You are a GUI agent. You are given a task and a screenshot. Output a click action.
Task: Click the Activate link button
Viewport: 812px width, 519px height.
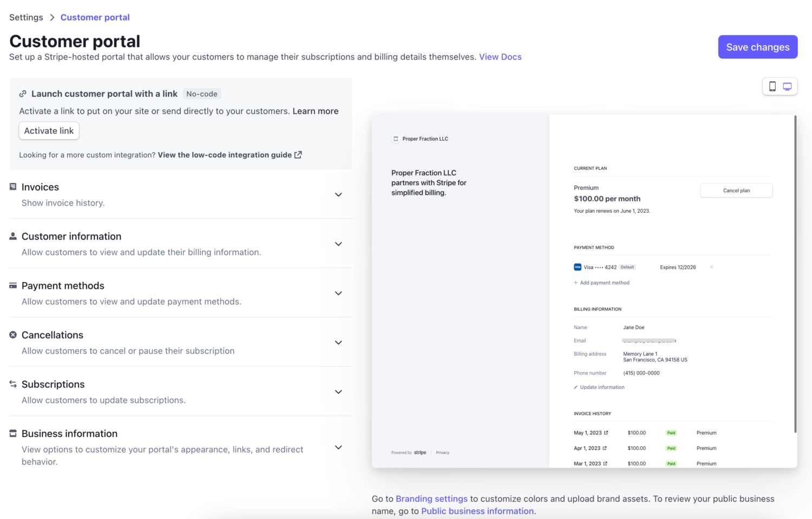(x=49, y=131)
